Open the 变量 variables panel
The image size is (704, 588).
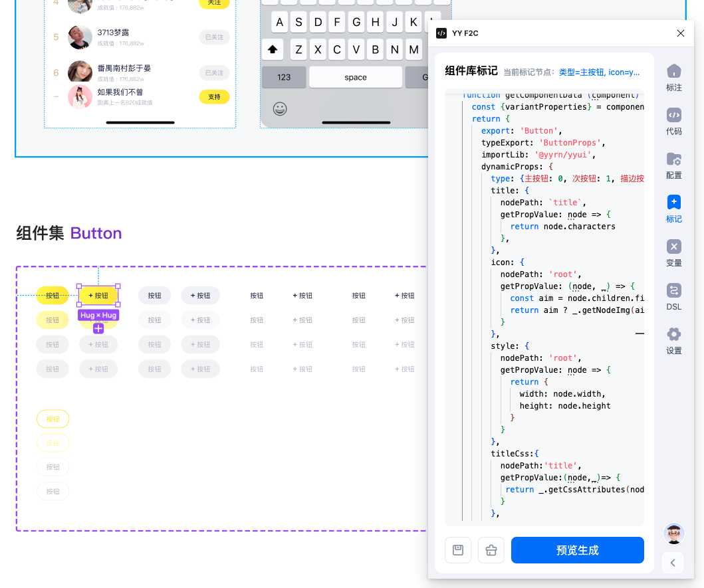pos(673,252)
